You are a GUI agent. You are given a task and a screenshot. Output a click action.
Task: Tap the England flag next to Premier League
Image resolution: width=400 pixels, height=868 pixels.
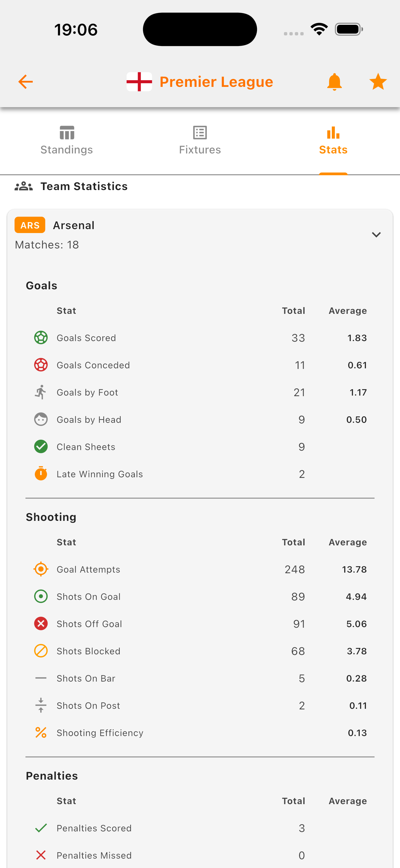139,81
